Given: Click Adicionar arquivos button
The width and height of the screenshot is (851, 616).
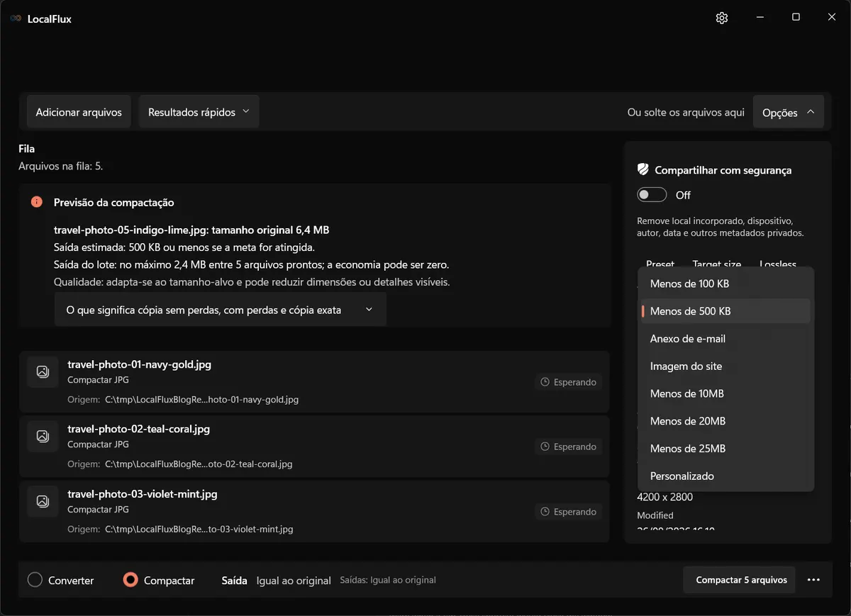Looking at the screenshot, I should coord(79,112).
